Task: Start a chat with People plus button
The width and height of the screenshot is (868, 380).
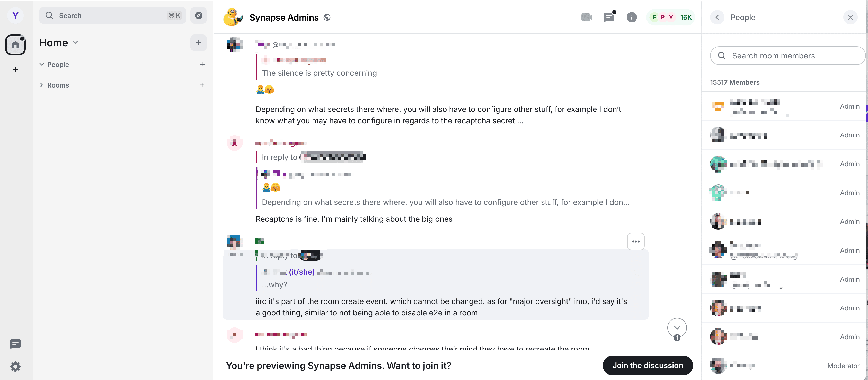Action: 202,64
